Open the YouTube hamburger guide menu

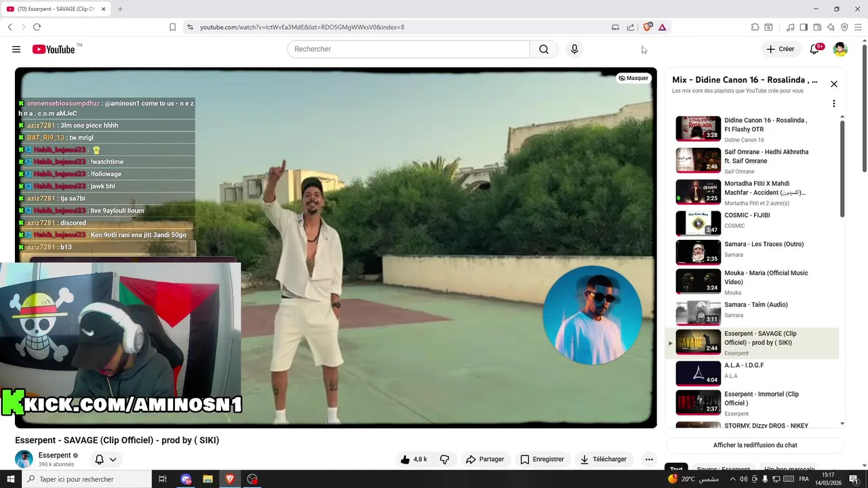pos(16,49)
